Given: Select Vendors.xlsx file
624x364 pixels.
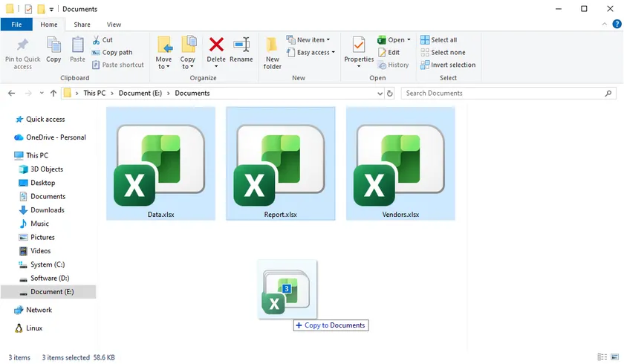Looking at the screenshot, I should [x=400, y=163].
